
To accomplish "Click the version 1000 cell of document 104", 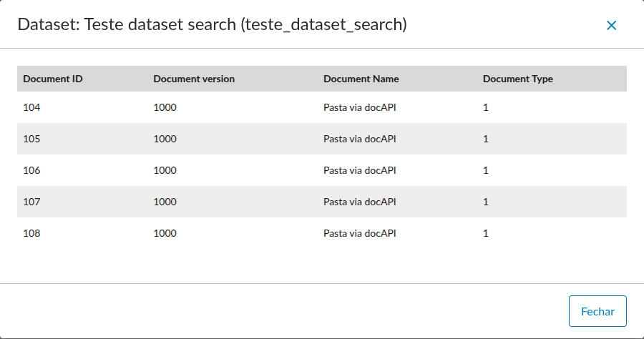I will point(165,107).
